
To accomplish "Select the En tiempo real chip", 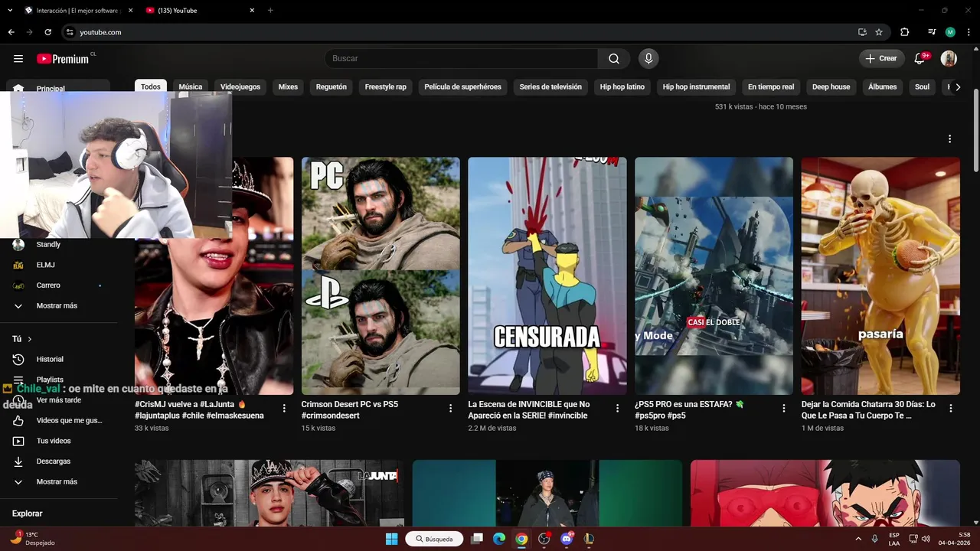I will [x=771, y=86].
